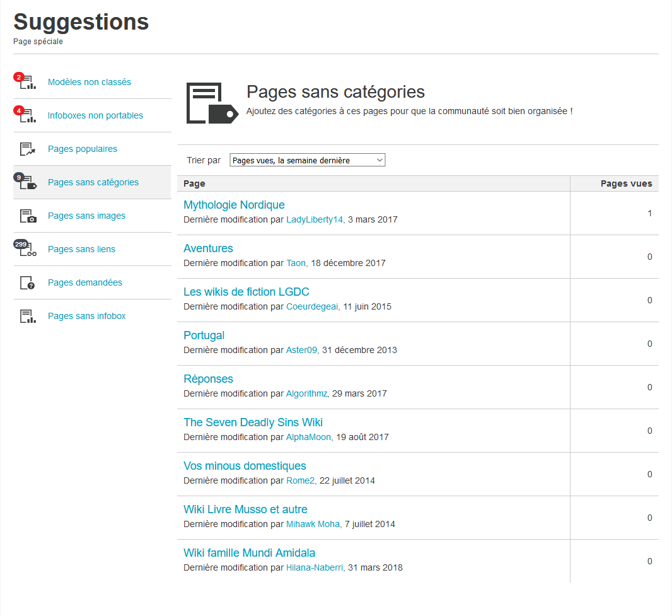
Task: Click the Pages vues column header
Action: point(626,184)
